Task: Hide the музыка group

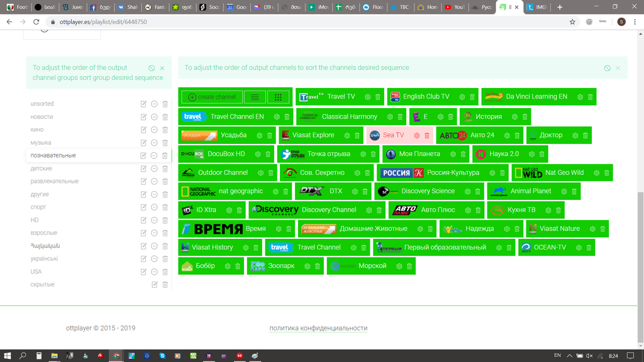Action: (154, 143)
